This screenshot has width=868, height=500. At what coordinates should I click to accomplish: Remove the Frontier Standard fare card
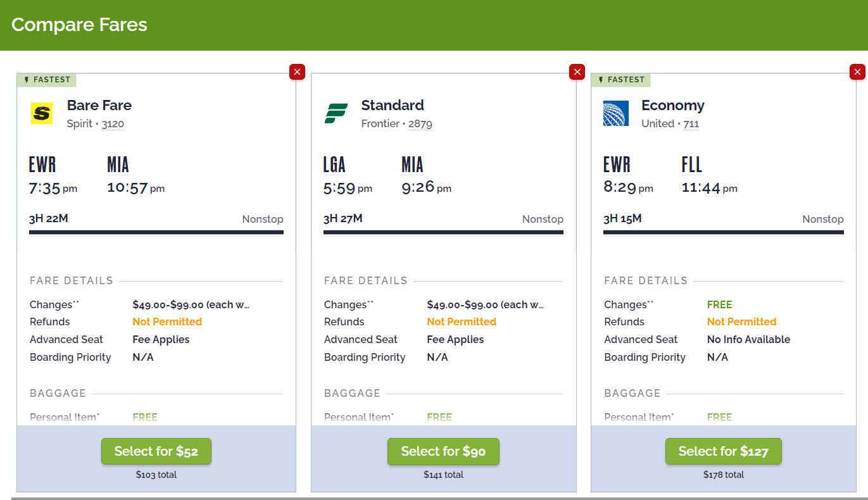[x=577, y=72]
